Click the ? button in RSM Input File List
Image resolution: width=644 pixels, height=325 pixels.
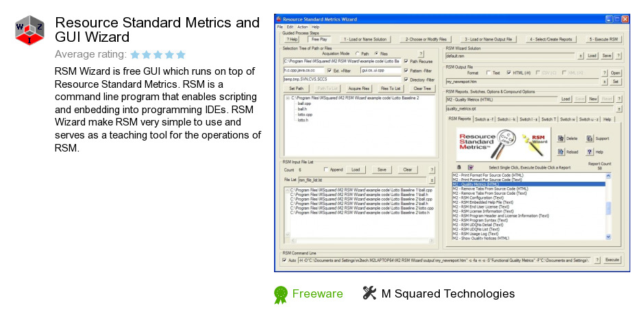pyautogui.click(x=432, y=169)
